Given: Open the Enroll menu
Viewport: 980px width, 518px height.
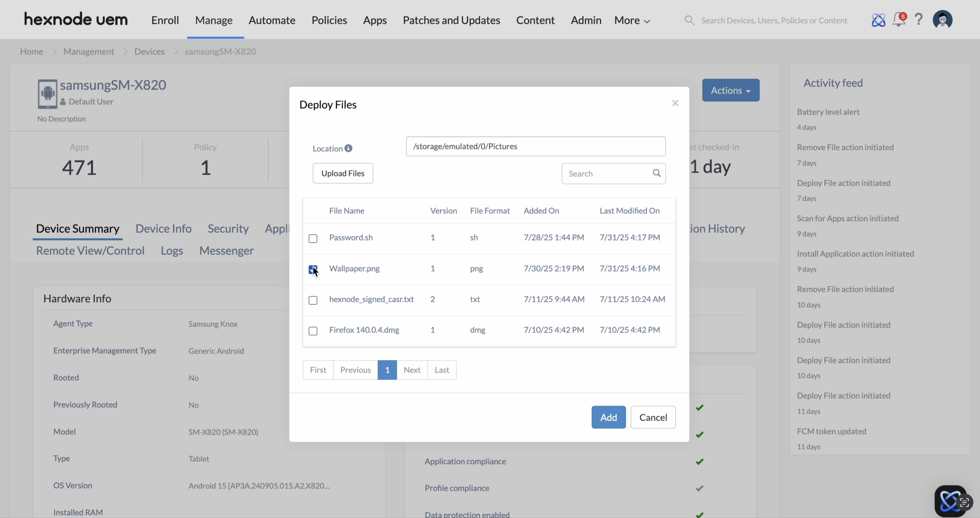Looking at the screenshot, I should click(165, 20).
